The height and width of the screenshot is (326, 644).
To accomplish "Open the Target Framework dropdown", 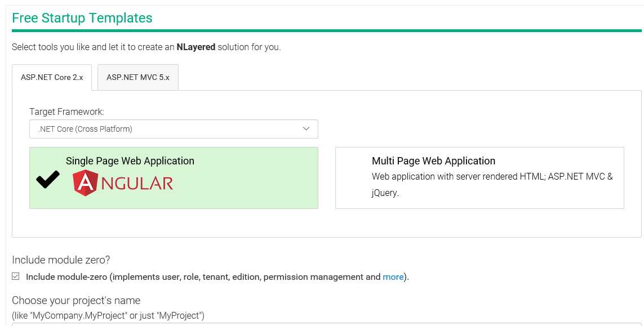I will click(174, 129).
